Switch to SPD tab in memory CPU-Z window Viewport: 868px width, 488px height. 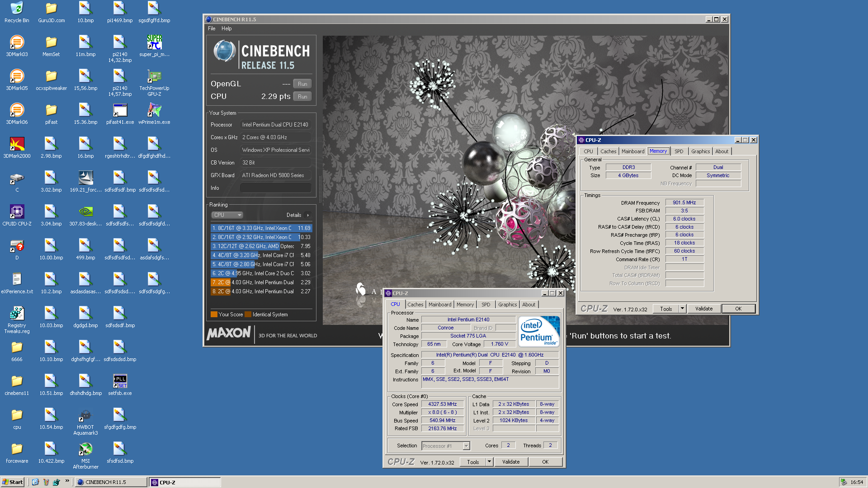[x=679, y=151]
